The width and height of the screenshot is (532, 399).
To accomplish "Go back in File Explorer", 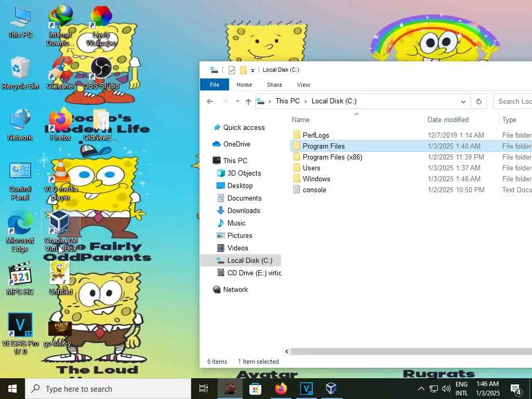I will coord(210,101).
